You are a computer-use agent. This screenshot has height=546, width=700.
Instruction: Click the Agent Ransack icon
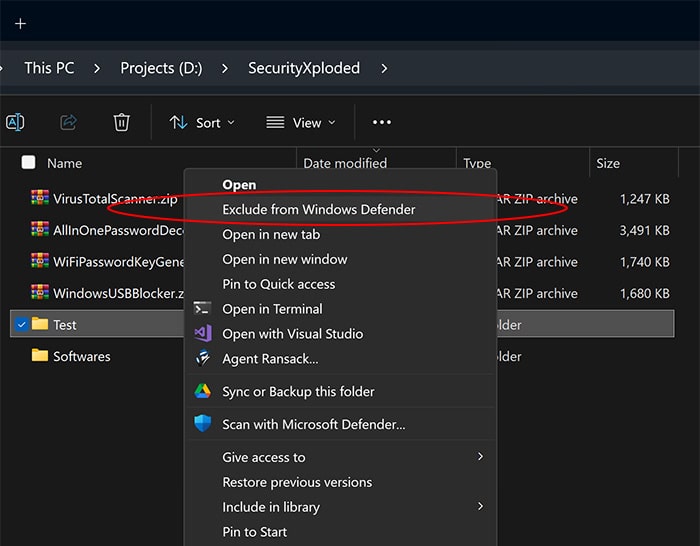click(203, 358)
